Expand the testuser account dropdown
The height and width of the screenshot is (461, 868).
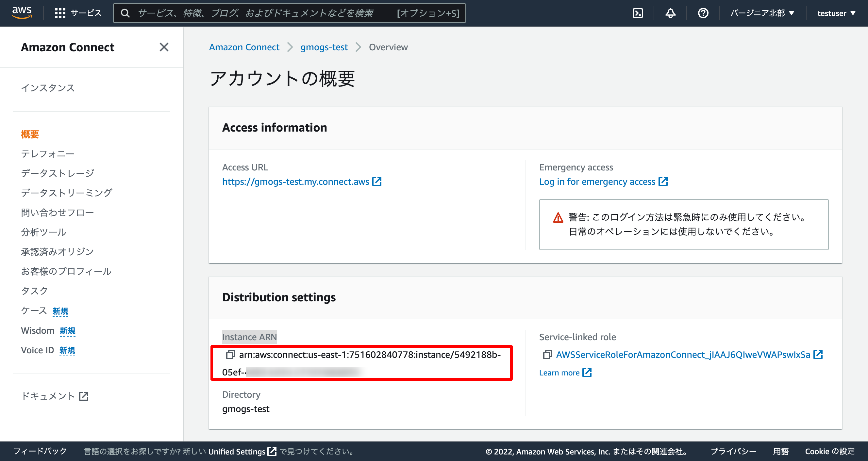click(836, 13)
